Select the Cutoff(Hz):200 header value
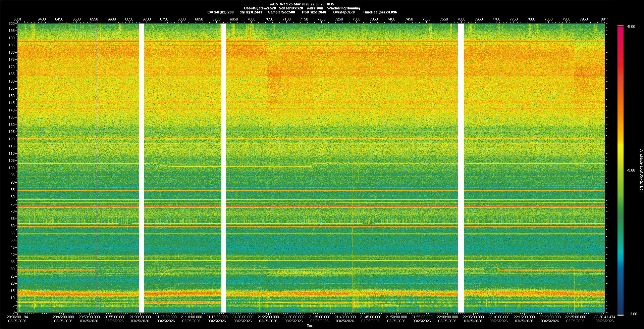The height and width of the screenshot is (329, 644). coord(220,12)
